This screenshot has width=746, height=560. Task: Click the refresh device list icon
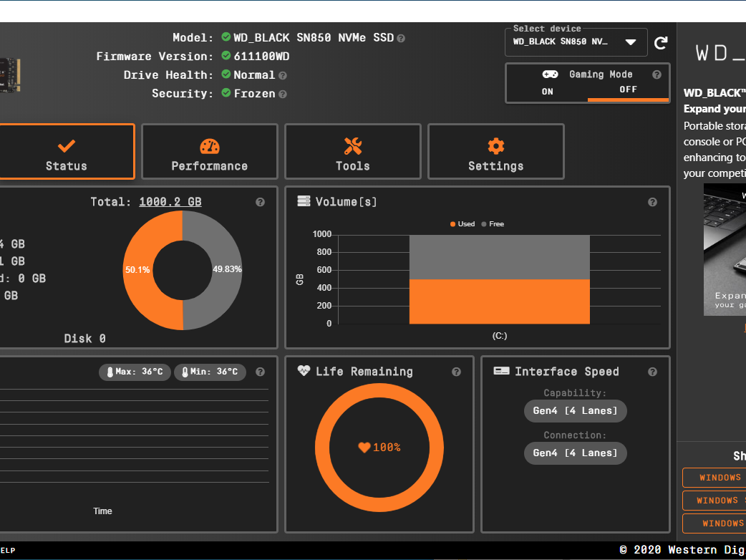coord(661,43)
